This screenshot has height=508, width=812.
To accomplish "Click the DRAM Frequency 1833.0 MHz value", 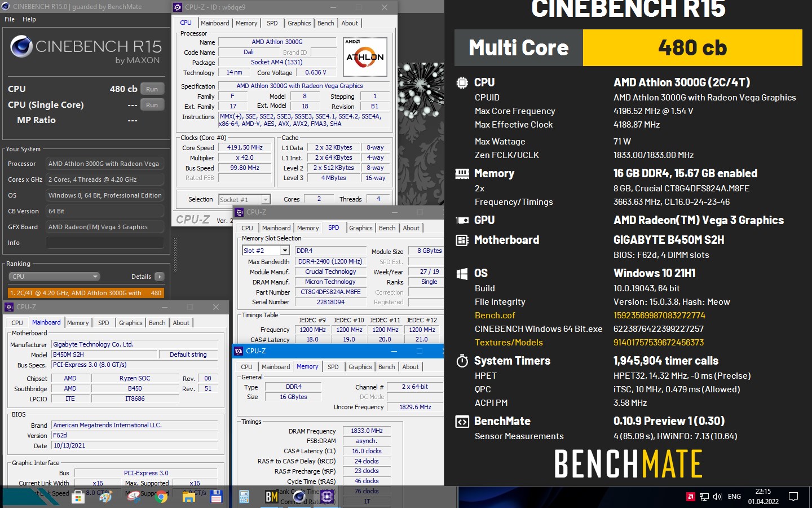I will (367, 431).
